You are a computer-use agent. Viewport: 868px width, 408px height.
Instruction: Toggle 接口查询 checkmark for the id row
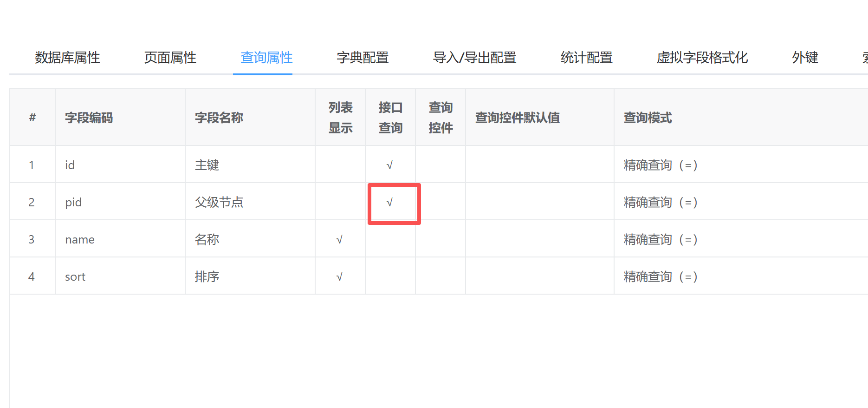[x=390, y=165]
